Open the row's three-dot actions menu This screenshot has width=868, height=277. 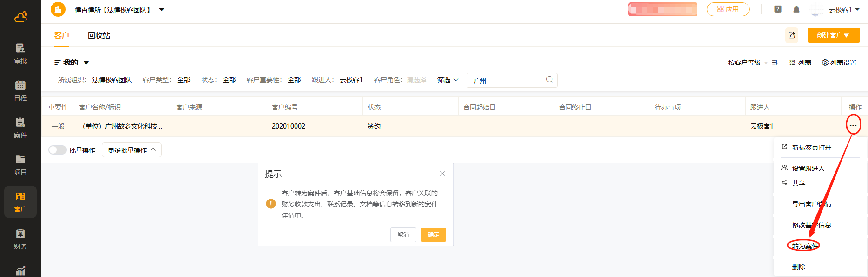(853, 126)
